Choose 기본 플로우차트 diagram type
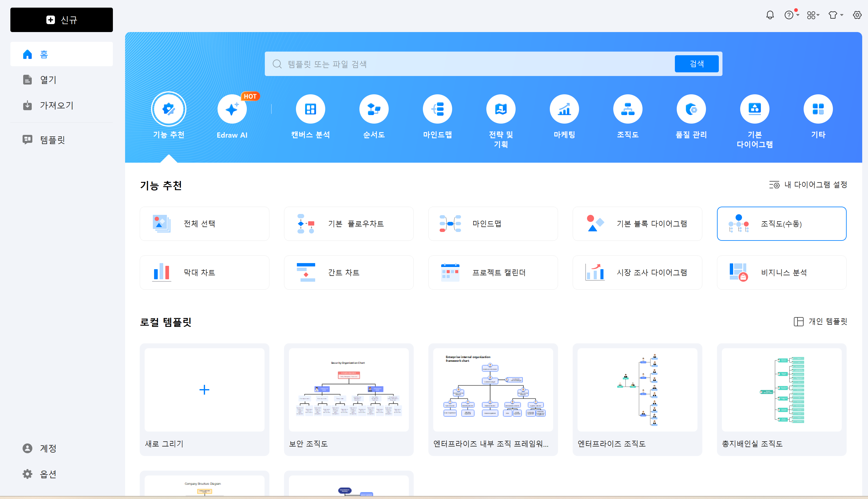The height and width of the screenshot is (499, 868). point(349,223)
